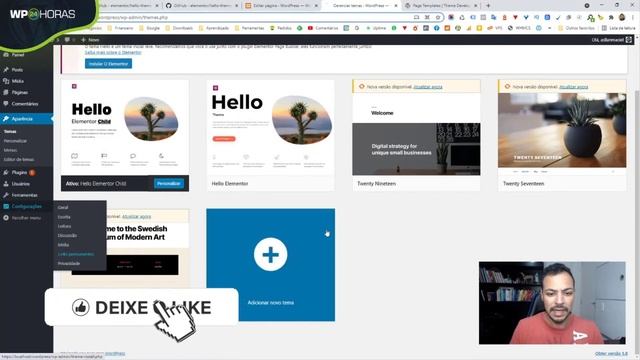Select the Hello Elementor theme thumbnail
Screen dimensions: 640x360
(271, 127)
